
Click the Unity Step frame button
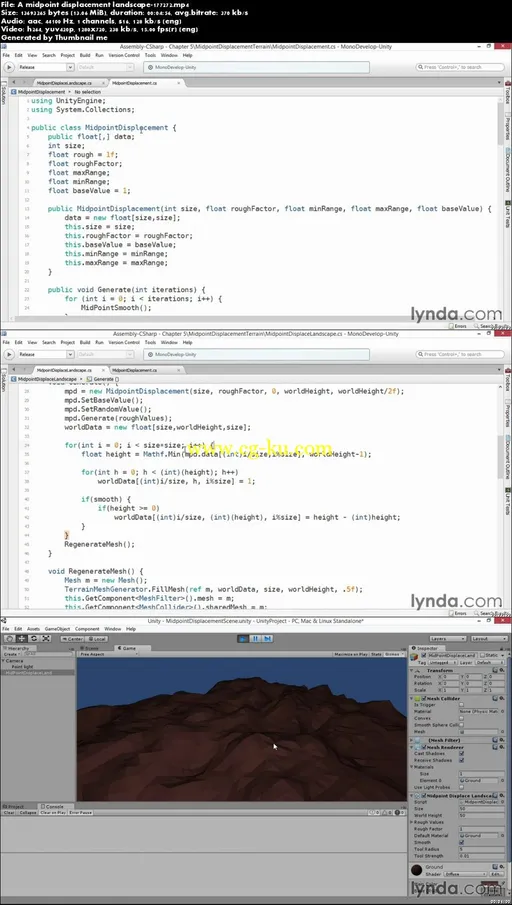267,638
